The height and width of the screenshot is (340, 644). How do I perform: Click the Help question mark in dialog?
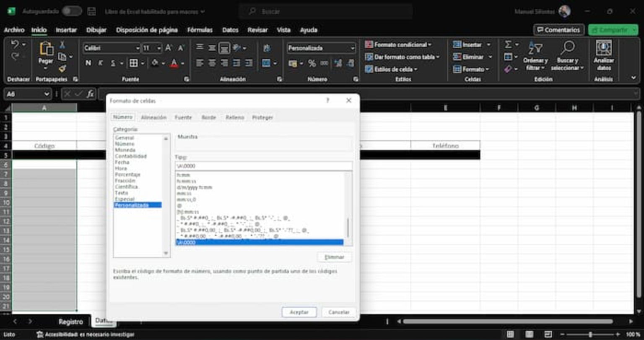(x=327, y=101)
